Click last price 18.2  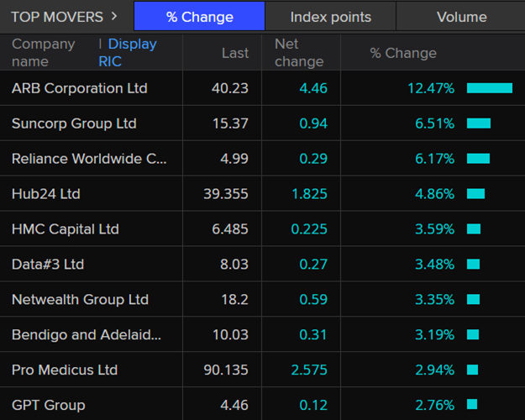[234, 299]
